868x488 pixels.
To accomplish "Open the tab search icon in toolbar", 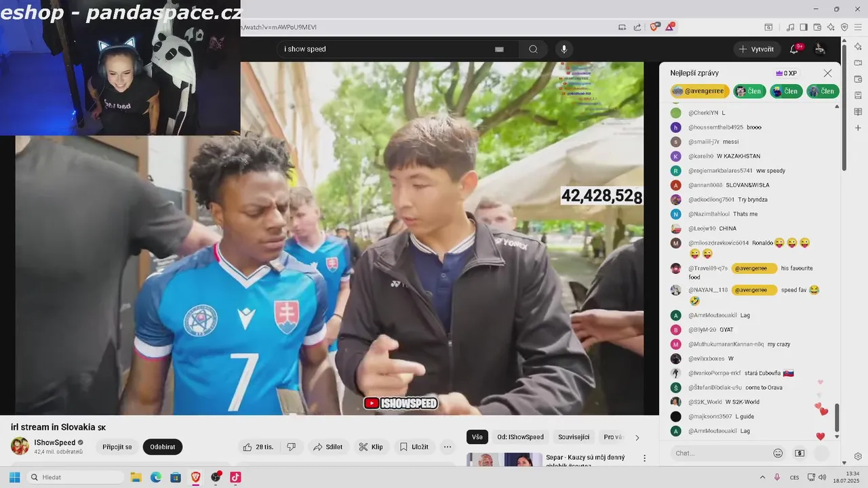I will [768, 27].
